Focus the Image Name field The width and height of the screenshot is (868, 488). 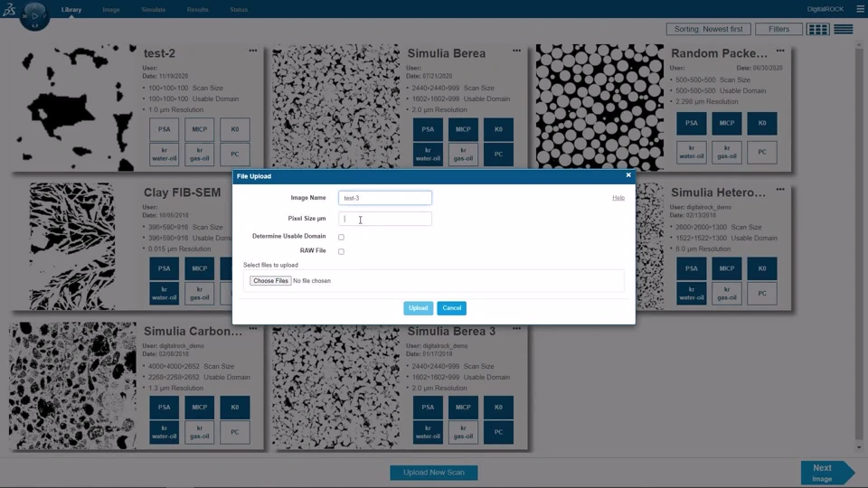click(x=385, y=198)
